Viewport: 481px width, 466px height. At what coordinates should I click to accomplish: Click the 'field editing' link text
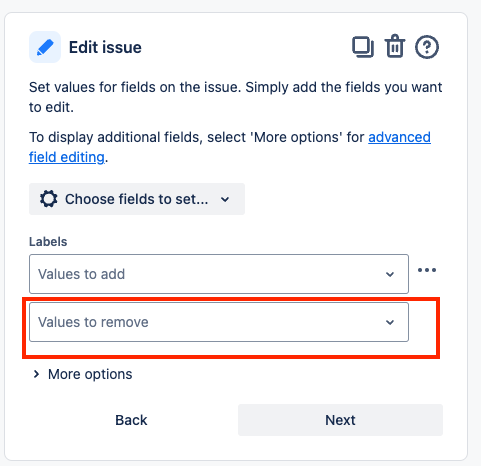coord(67,157)
